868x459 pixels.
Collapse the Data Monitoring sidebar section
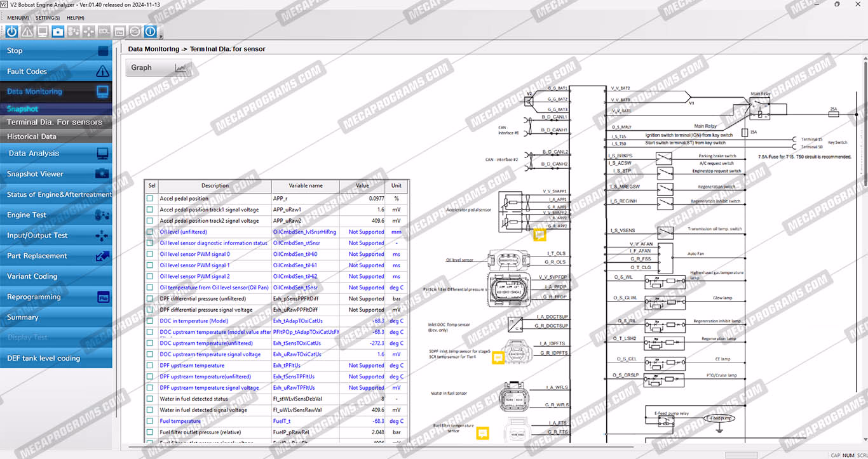56,92
